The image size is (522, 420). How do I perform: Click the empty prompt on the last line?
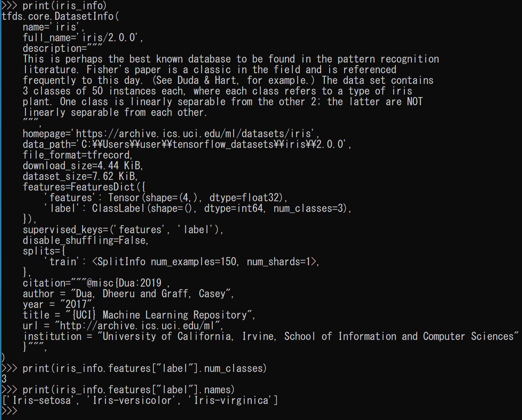pos(10,411)
